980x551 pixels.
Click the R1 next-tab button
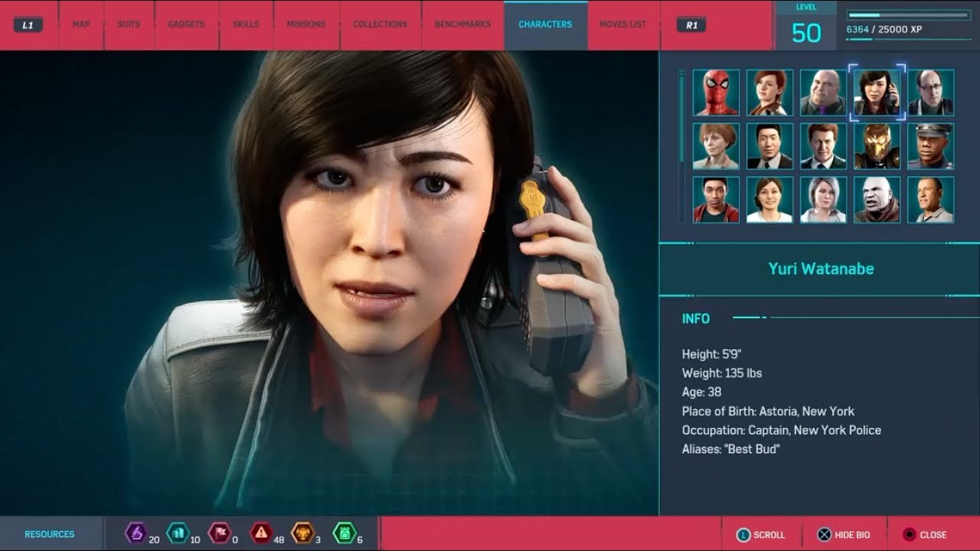[x=691, y=24]
